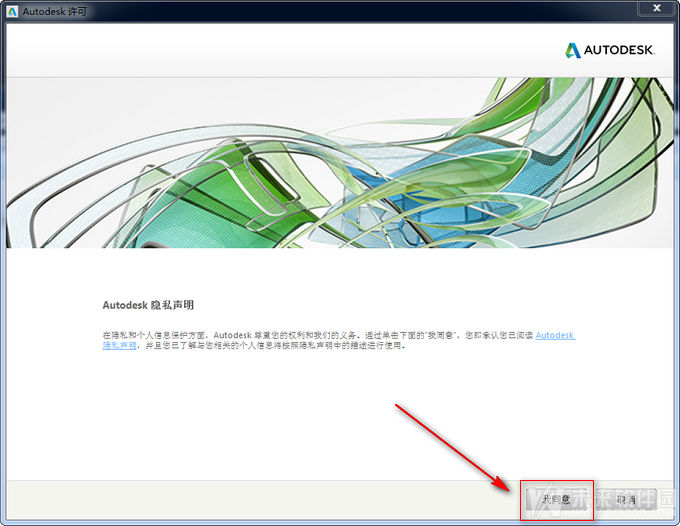Click the Autodesk app icon in the title bar

(x=12, y=11)
